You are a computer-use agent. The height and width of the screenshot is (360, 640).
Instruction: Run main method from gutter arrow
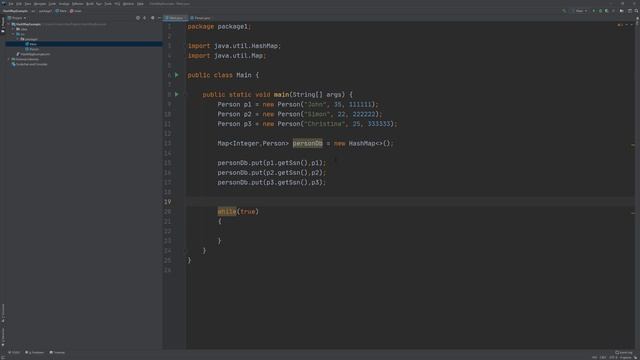(177, 94)
